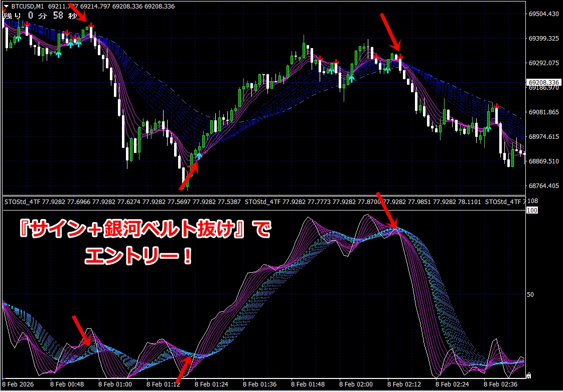Click the 8 Feb 02:00 time label
The height and width of the screenshot is (392, 563).
(x=356, y=384)
